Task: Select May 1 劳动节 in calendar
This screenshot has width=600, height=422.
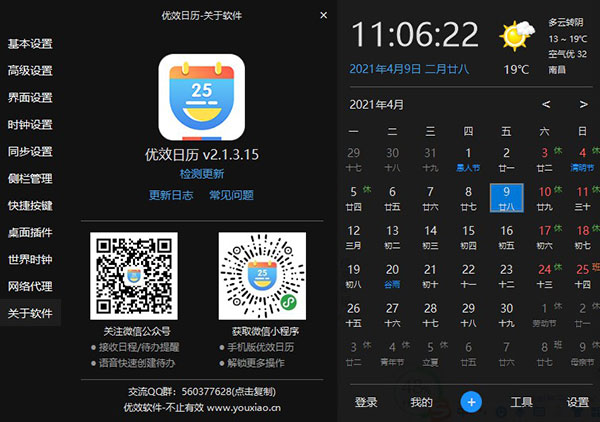Action: pos(546,314)
